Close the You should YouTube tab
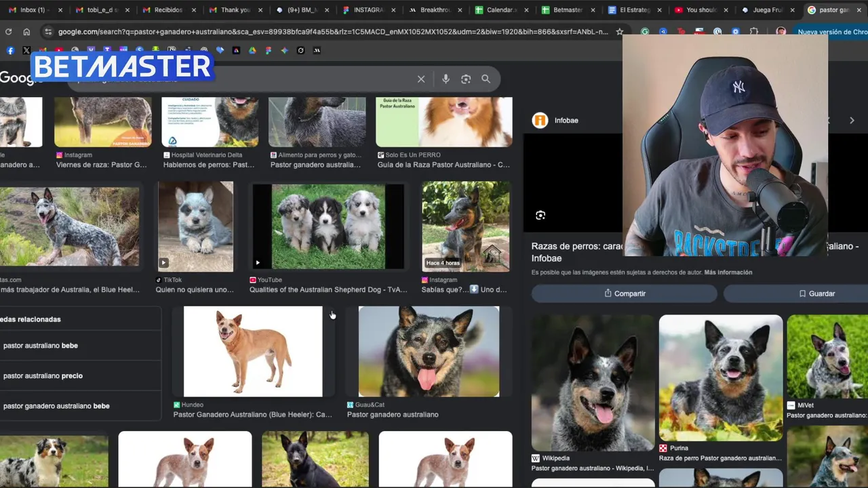868x488 pixels. (x=726, y=10)
